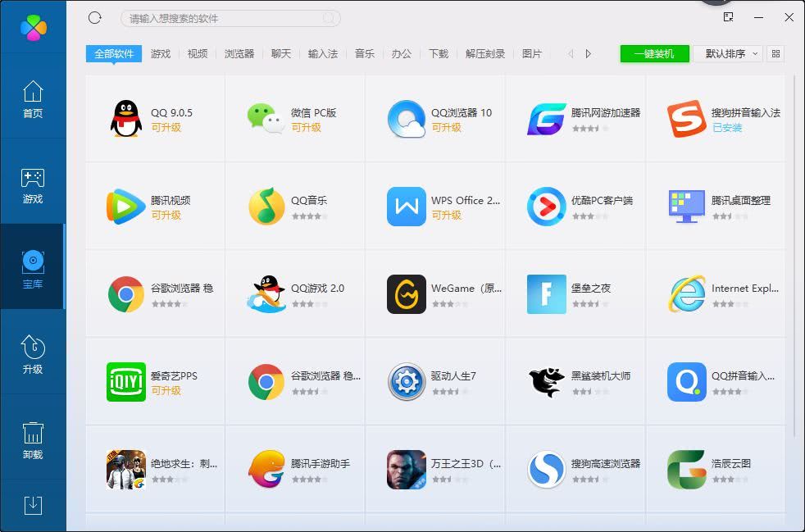805x532 pixels.
Task: Show next categories with right arrow
Action: pyautogui.click(x=589, y=53)
